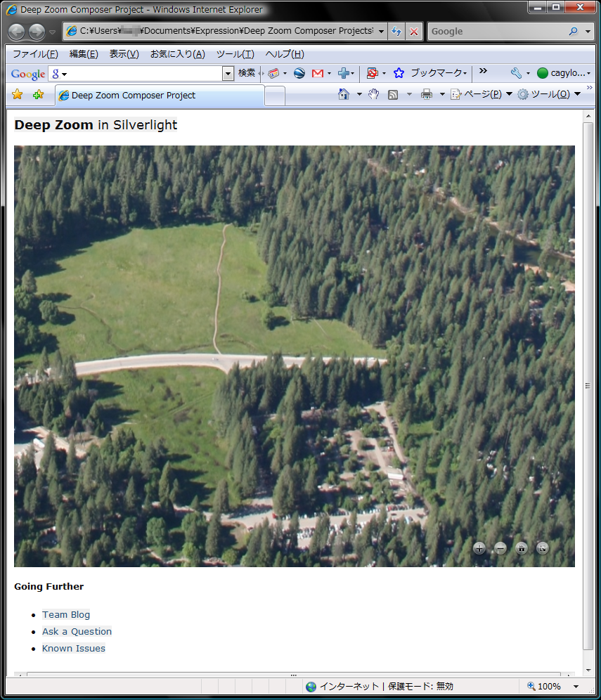Image resolution: width=601 pixels, height=700 pixels.
Task: Click the Deep Zoom zoom-in plus button
Action: pyautogui.click(x=479, y=548)
